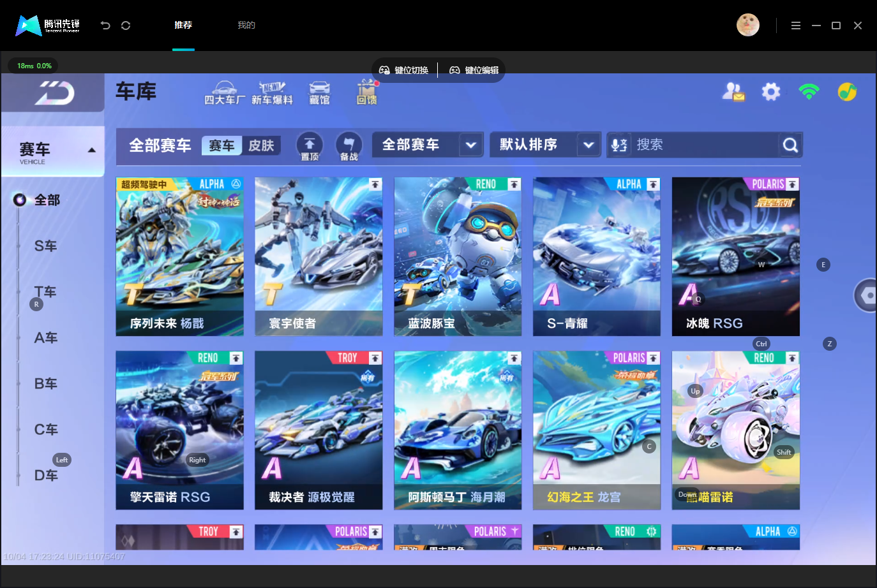The height and width of the screenshot is (588, 877).
Task: Toggle the pin on the S-青耀 card
Action: coord(653,184)
